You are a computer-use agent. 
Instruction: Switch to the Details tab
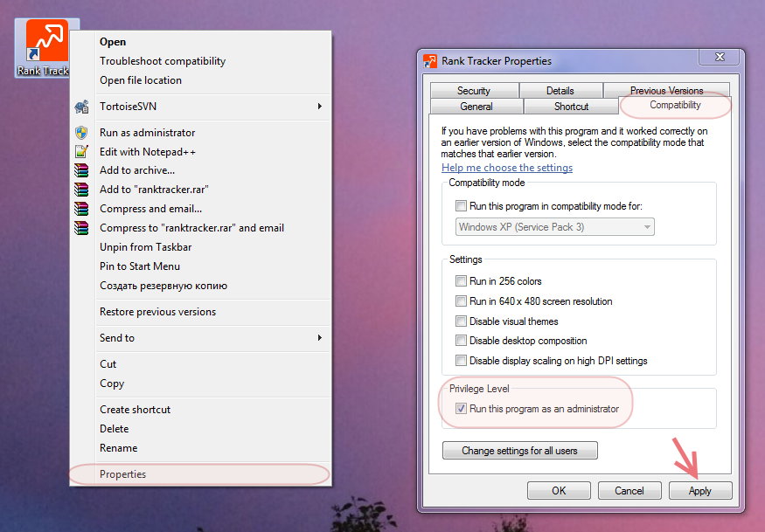pyautogui.click(x=560, y=91)
